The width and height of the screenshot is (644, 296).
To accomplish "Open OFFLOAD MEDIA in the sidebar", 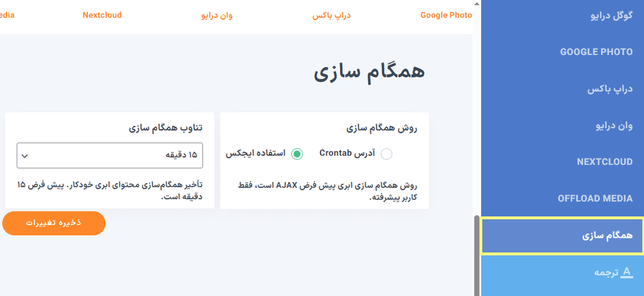I will (595, 199).
